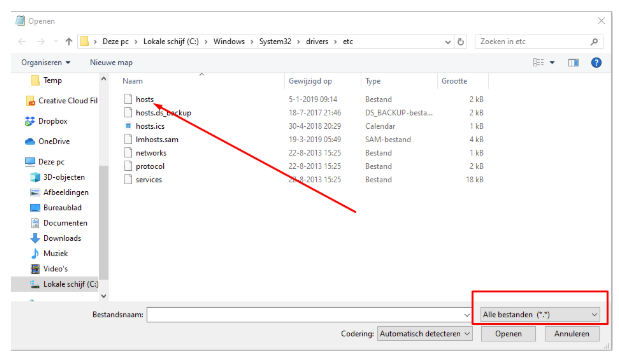Expand the Bestandsnaam history dropdown

(x=467, y=315)
